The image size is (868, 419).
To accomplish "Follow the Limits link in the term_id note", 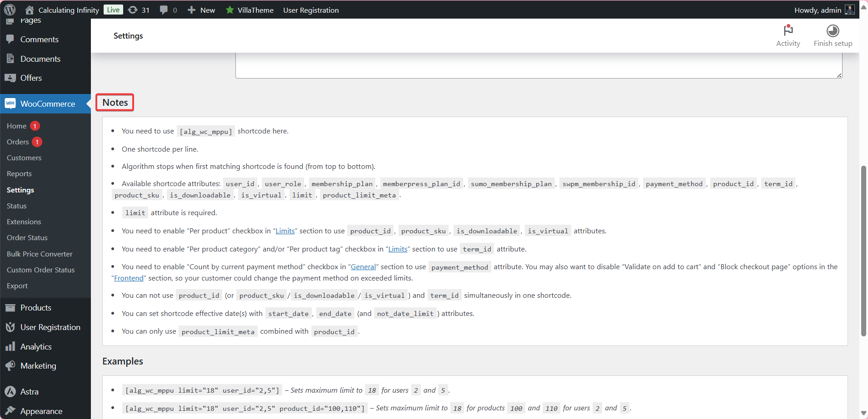I will point(398,249).
